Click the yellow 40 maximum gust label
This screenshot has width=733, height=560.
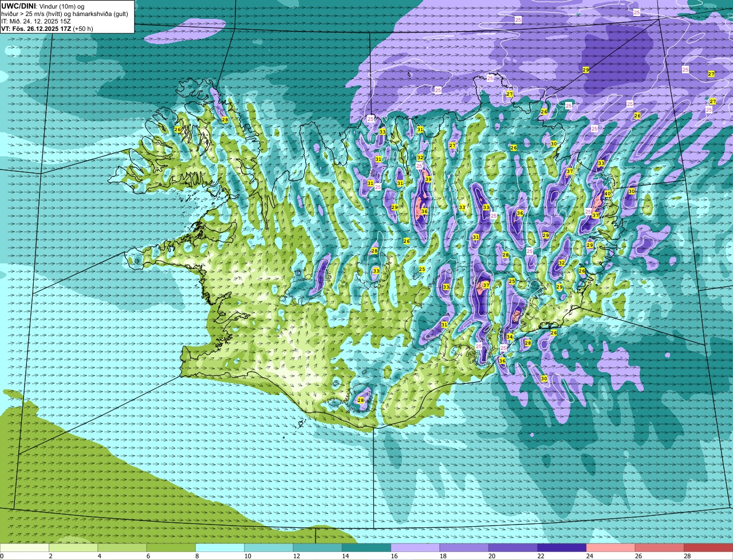608,194
